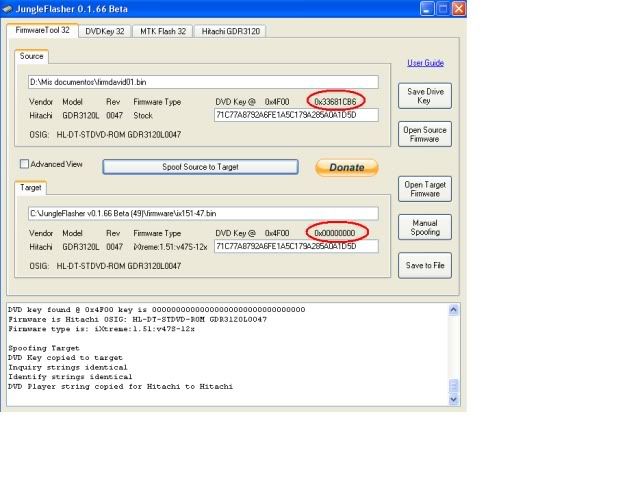Click Spoof Source to Target button

[x=200, y=167]
